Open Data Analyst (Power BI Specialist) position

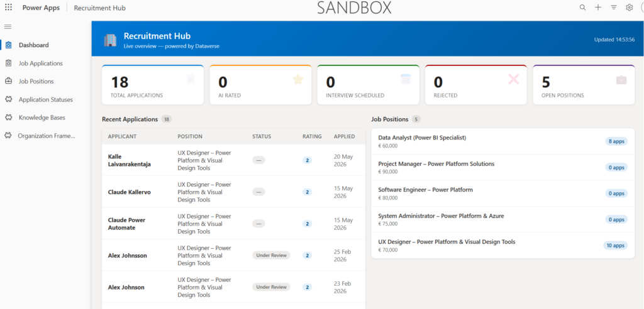(x=502, y=141)
